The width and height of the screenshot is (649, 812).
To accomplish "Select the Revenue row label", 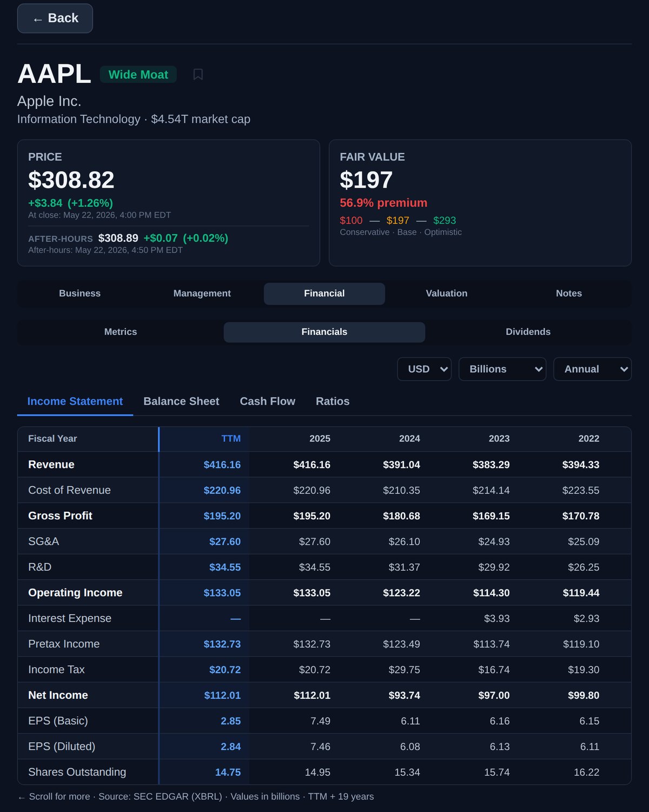I will tap(51, 465).
